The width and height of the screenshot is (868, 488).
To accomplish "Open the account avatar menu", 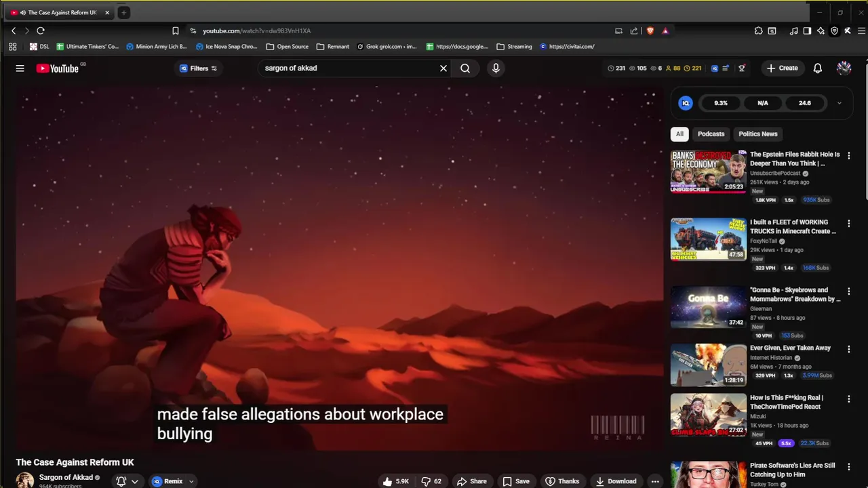I will point(844,68).
